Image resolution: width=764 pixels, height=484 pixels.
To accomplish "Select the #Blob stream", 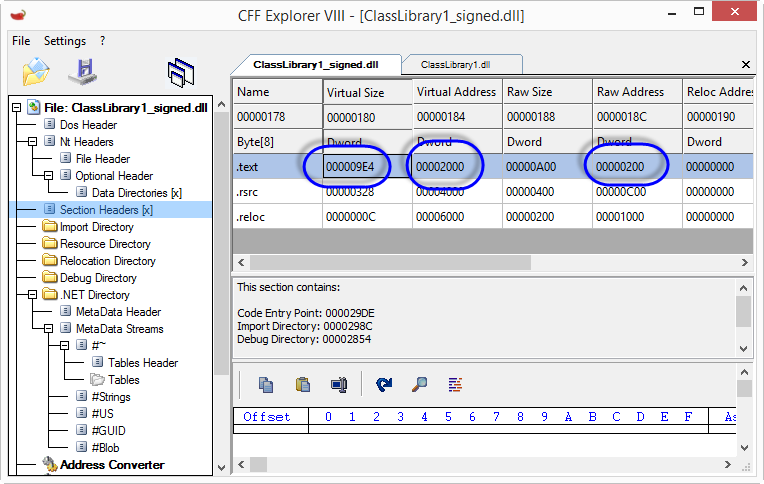I will point(105,447).
